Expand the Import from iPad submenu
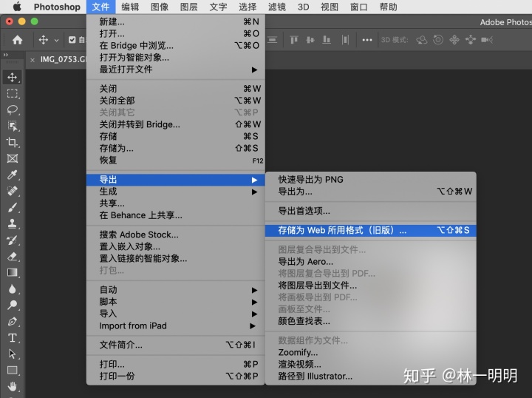This screenshot has height=398, width=532. pos(176,326)
